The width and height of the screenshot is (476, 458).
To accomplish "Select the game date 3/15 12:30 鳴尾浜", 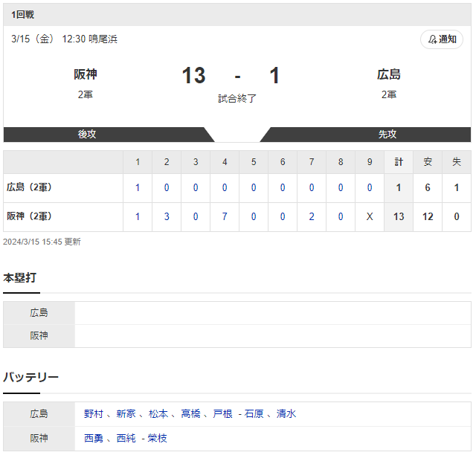I will click(x=65, y=39).
